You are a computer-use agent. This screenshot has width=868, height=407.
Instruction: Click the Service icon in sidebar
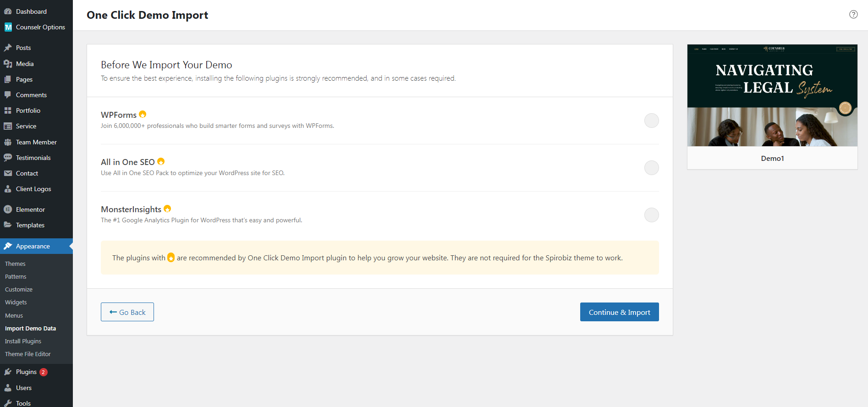(8, 126)
